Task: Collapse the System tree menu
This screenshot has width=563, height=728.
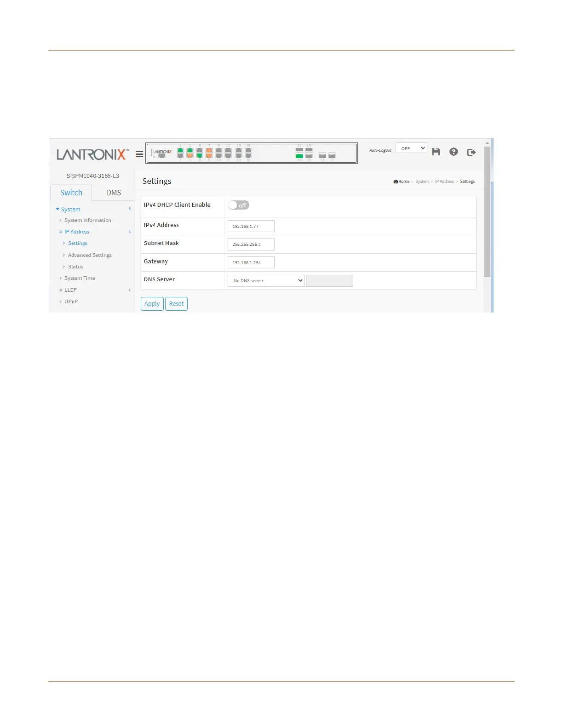Action: pyautogui.click(x=68, y=209)
